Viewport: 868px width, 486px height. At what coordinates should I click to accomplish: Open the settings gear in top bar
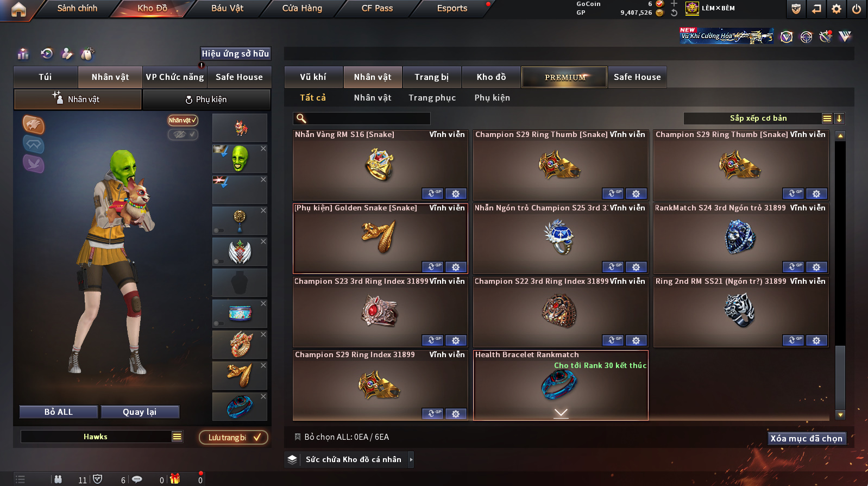(836, 9)
